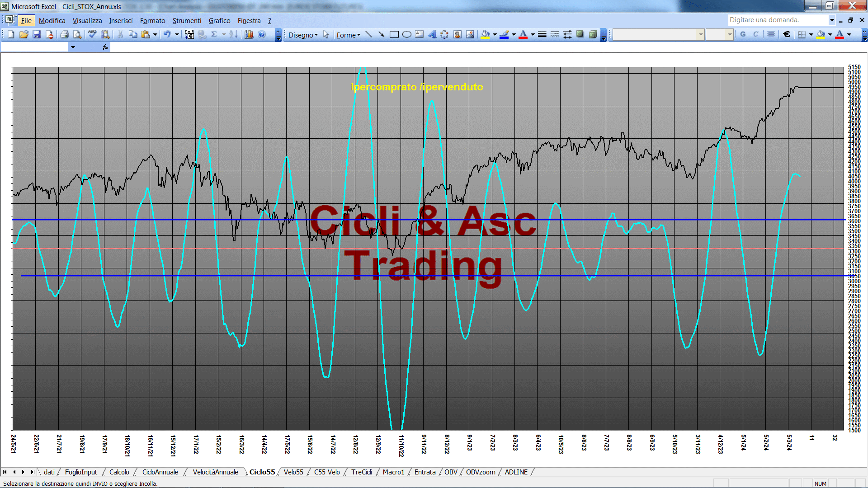
Task: Open the Strumenti menu
Action: click(x=187, y=21)
